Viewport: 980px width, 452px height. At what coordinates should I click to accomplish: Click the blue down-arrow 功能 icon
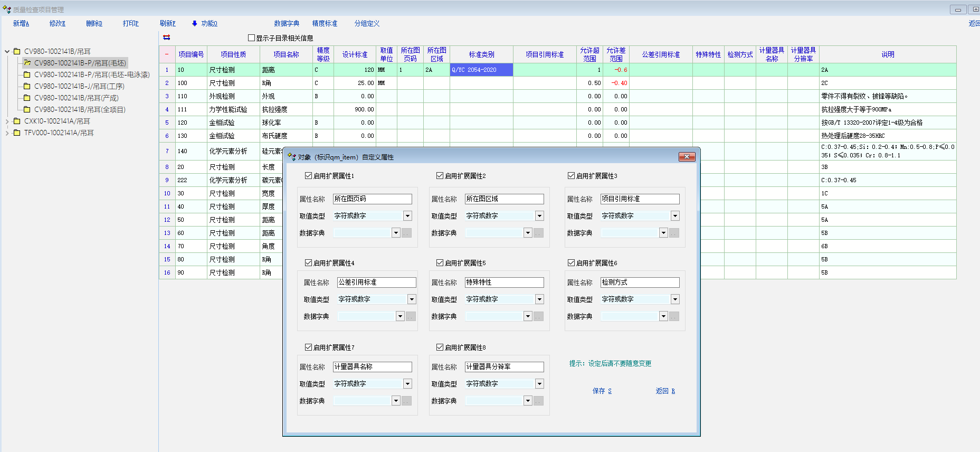pos(194,23)
